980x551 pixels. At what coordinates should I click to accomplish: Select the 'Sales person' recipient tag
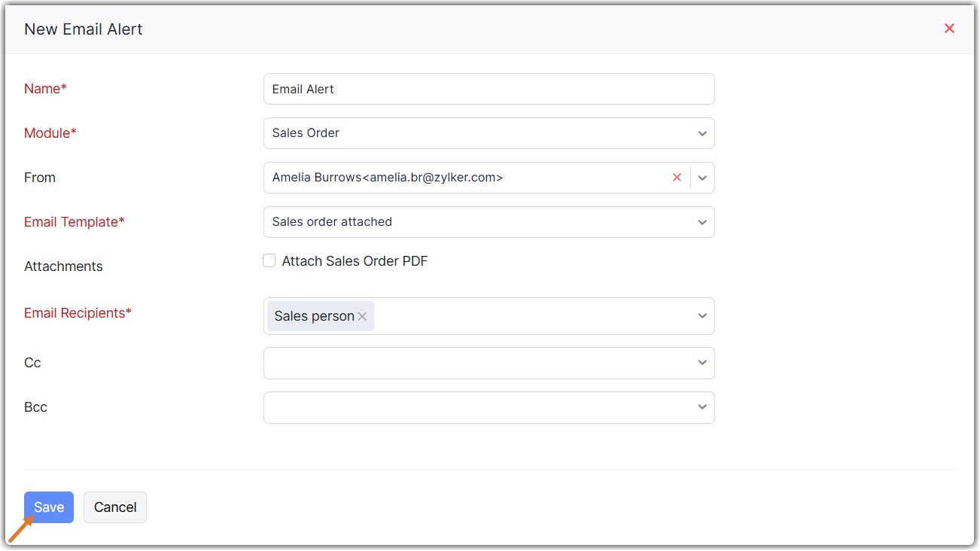[x=314, y=316]
